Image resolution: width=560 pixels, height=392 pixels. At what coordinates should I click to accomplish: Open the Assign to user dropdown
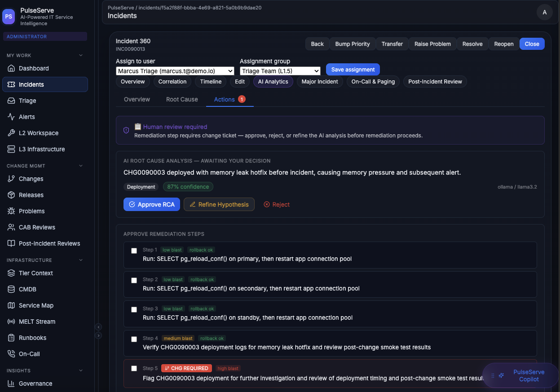pos(175,71)
